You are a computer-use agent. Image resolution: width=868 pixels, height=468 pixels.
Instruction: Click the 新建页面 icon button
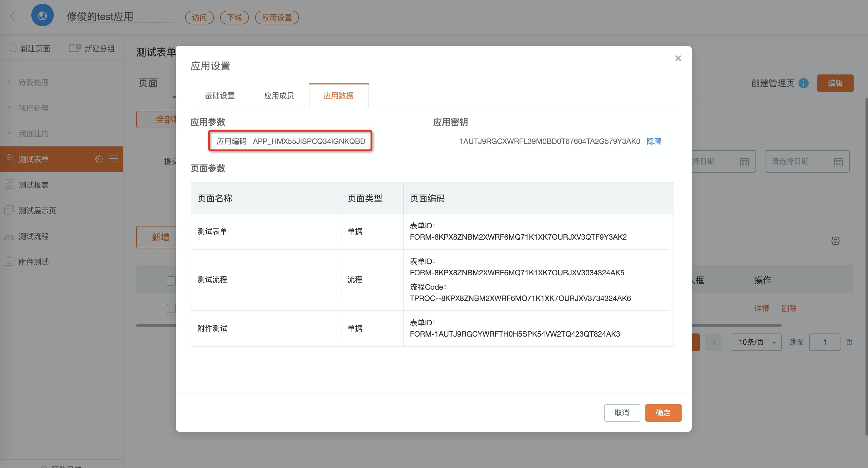[x=13, y=48]
